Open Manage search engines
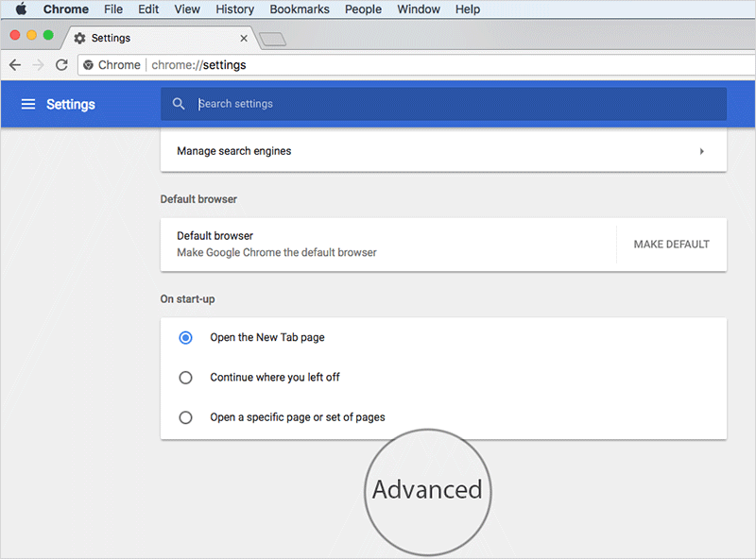756x559 pixels. point(443,151)
